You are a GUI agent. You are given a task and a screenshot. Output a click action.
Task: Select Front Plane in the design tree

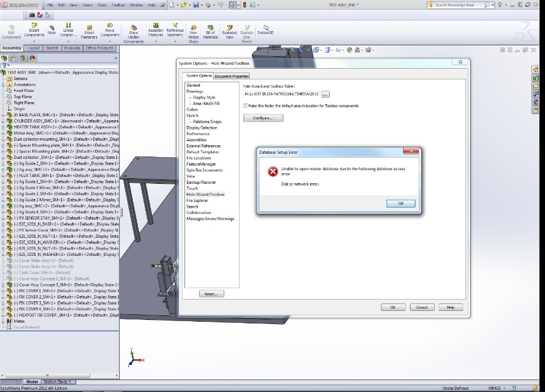pos(24,91)
